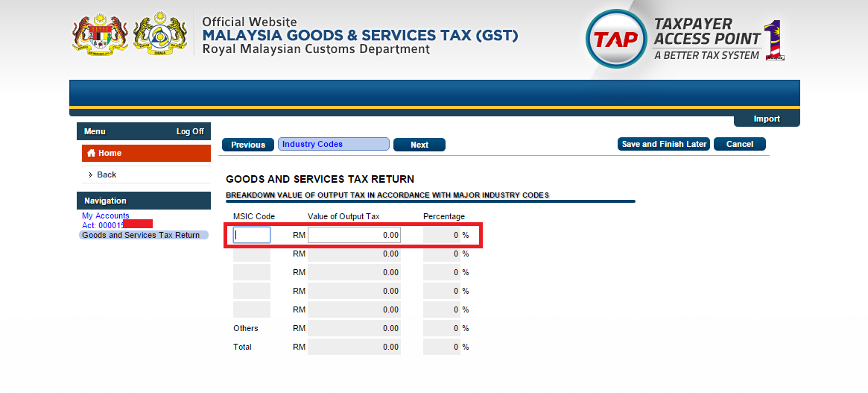Click the Malaysian coat of arms emblem

point(101,35)
